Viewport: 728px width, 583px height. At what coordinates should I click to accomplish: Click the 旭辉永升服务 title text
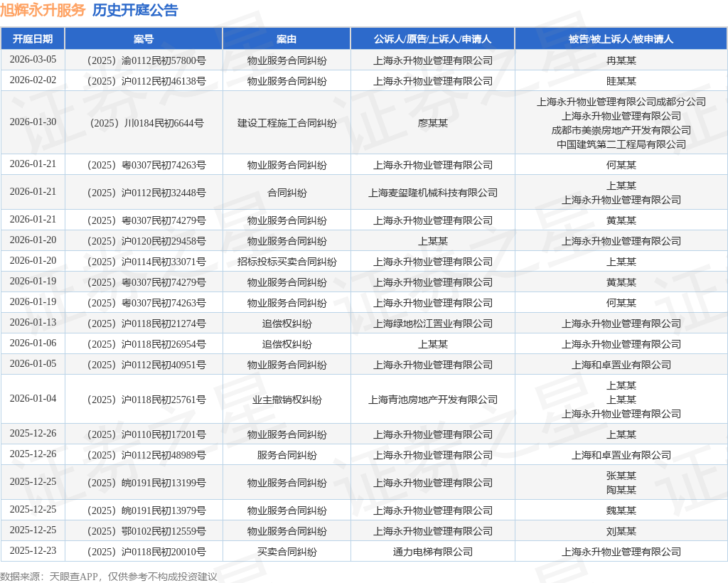pos(43,10)
